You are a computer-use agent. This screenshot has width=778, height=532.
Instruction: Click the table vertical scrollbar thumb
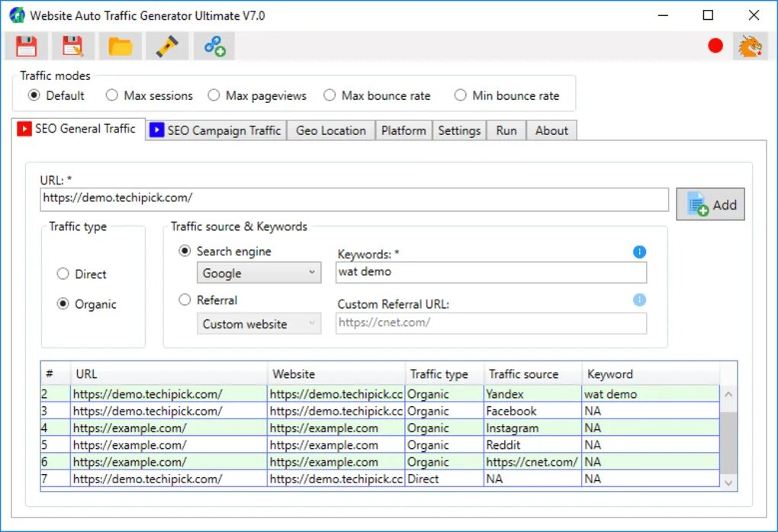pyautogui.click(x=728, y=442)
